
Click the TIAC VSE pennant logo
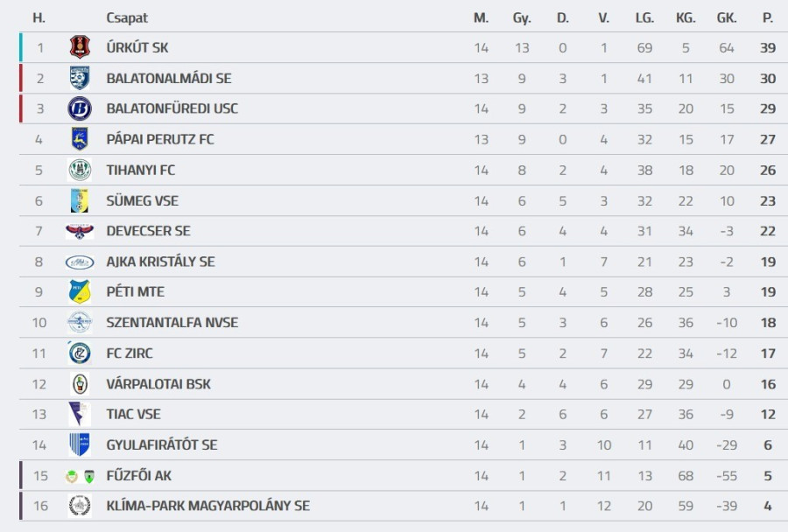(x=80, y=414)
